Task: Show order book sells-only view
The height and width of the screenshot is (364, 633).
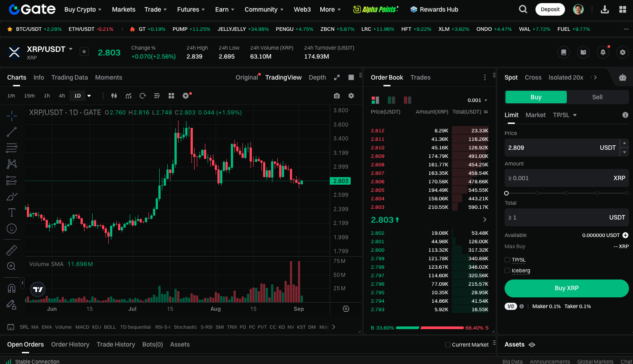Action: (408, 100)
